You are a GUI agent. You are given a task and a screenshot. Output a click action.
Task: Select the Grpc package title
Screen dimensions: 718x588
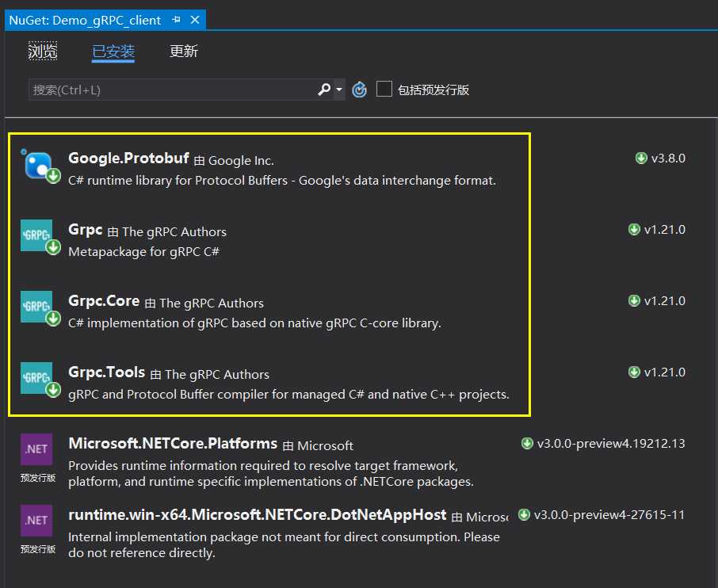click(85, 230)
